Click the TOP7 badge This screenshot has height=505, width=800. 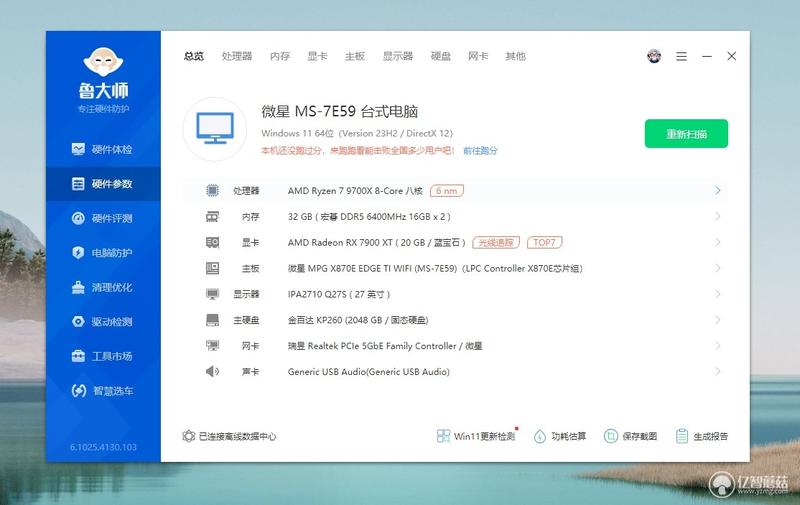[x=544, y=243]
